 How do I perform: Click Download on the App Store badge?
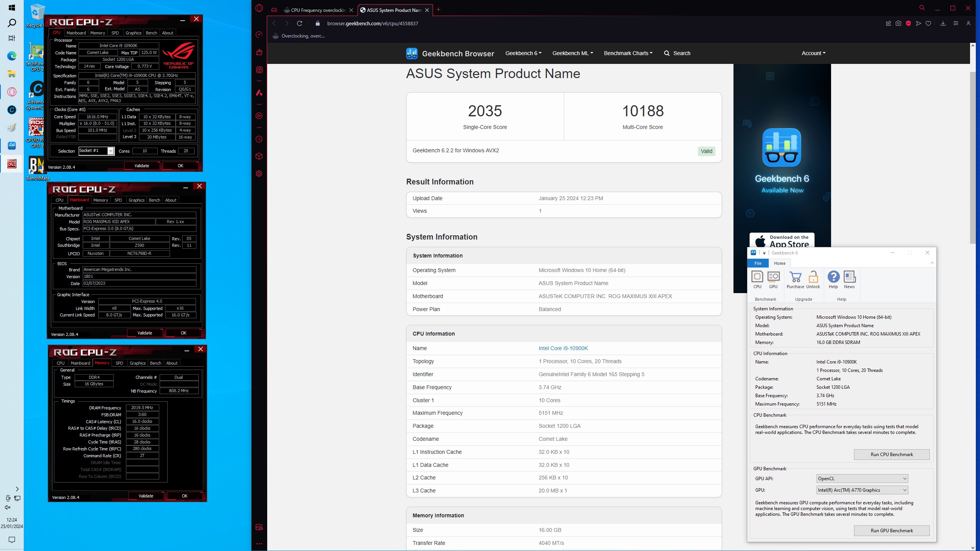pyautogui.click(x=782, y=241)
